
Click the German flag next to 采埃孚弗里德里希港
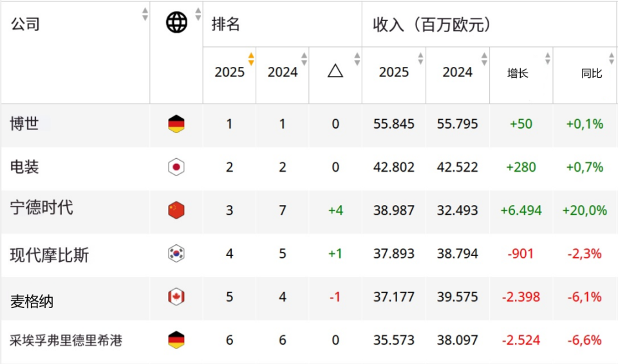[176, 340]
